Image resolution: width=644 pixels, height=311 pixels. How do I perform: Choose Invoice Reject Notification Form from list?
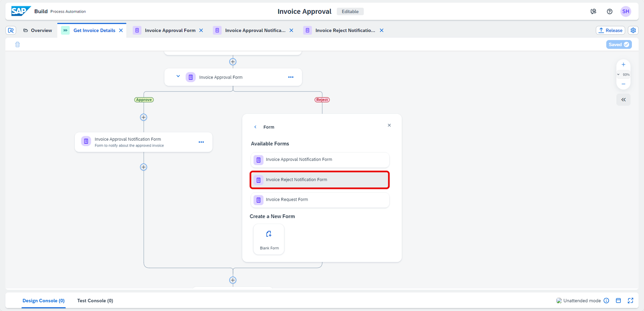point(320,180)
